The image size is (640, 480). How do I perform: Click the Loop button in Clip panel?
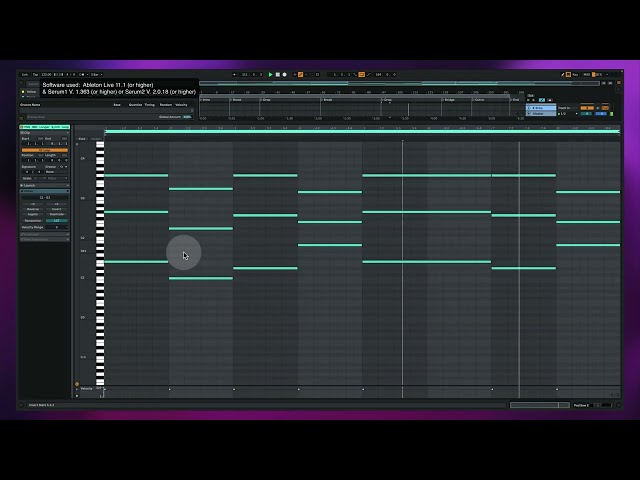pyautogui.click(x=45, y=150)
